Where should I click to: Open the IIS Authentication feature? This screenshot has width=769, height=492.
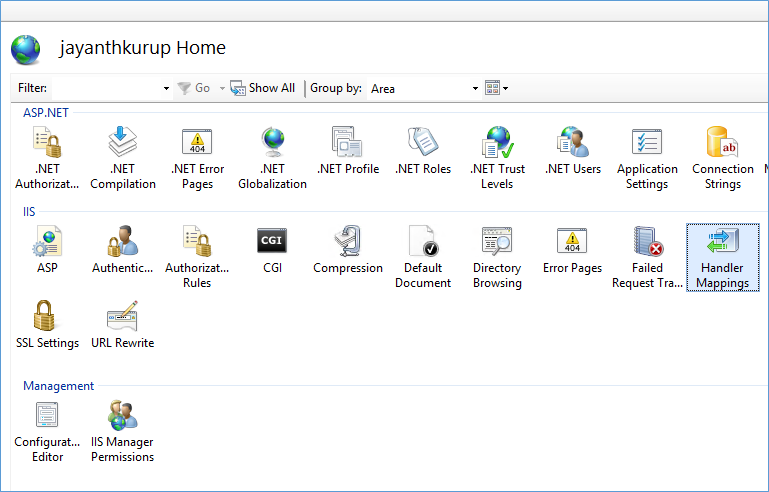123,249
